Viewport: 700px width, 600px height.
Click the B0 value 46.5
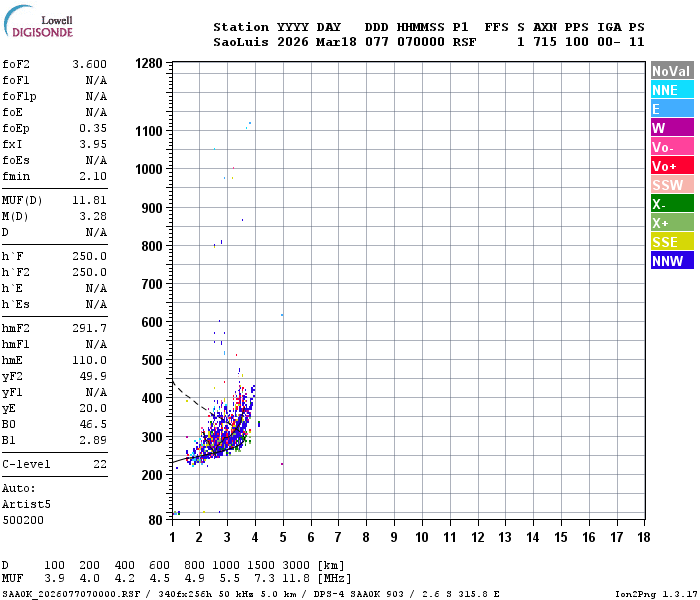(93, 424)
